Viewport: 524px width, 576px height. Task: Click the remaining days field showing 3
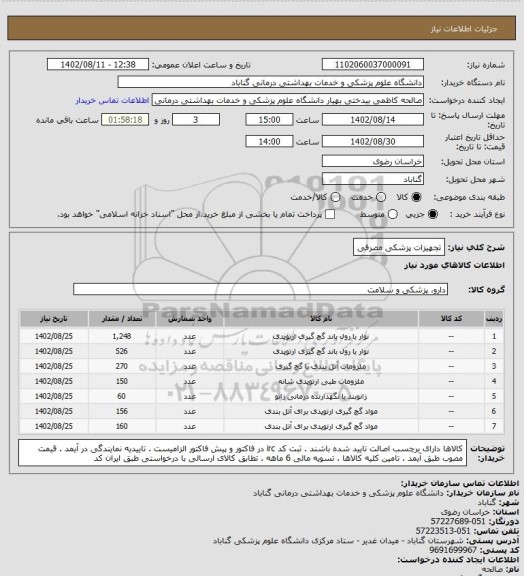tap(196, 120)
